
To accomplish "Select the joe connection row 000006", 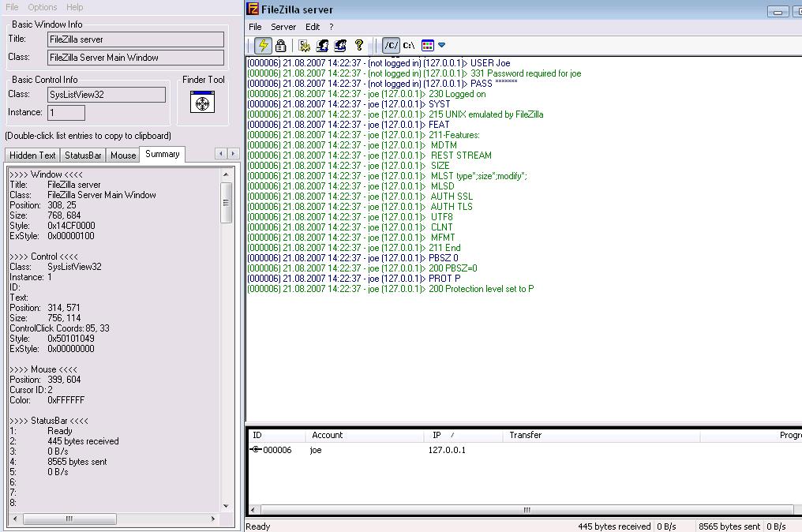I will pyautogui.click(x=276, y=450).
